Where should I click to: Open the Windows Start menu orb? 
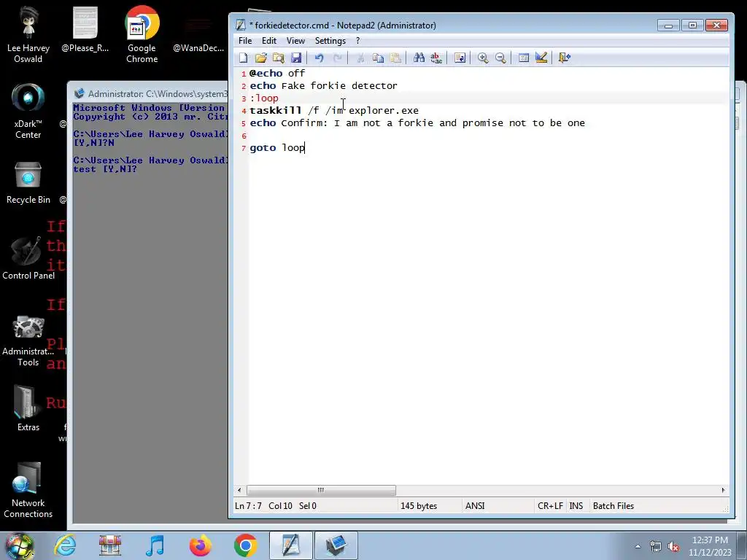(x=19, y=545)
